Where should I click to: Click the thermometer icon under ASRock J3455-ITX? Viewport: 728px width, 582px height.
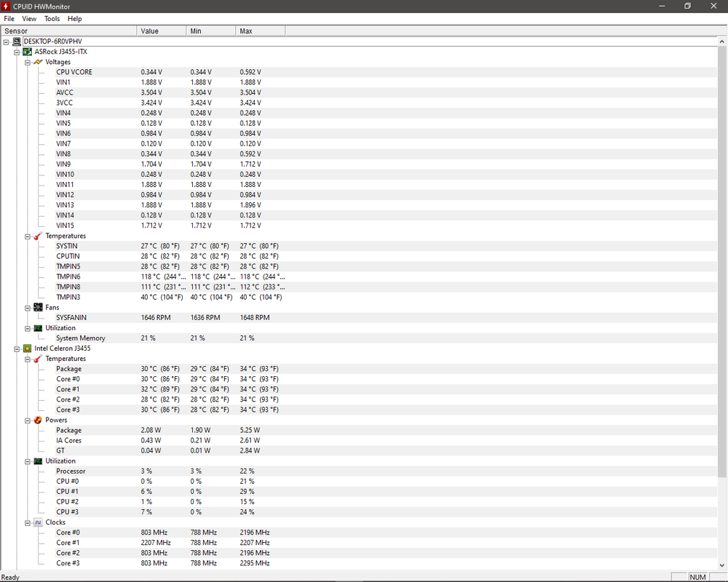click(38, 236)
